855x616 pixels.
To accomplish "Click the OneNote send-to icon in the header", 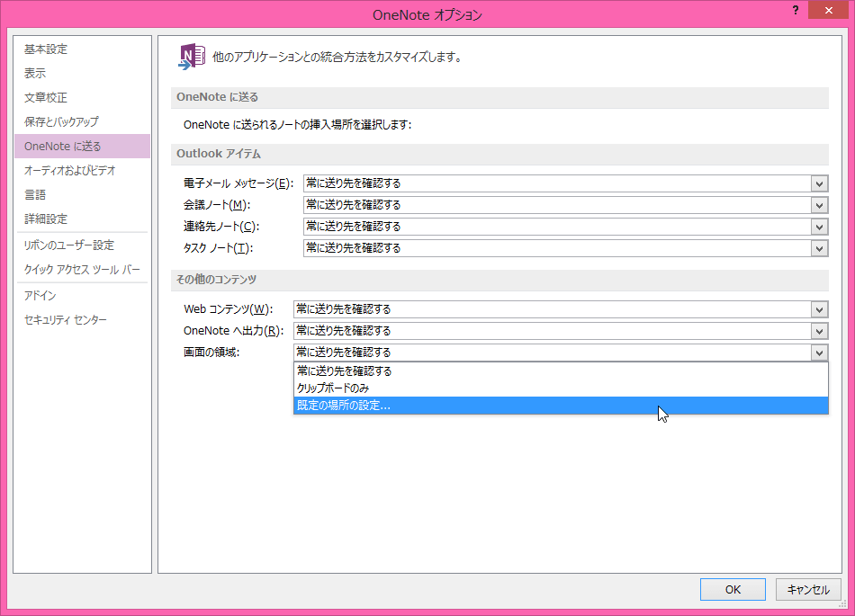I will tap(192, 57).
